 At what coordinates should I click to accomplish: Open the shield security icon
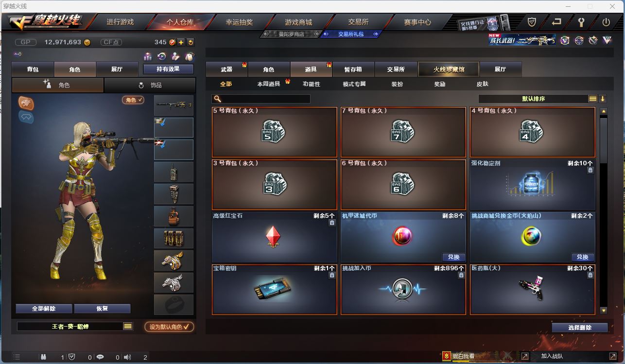tap(532, 22)
